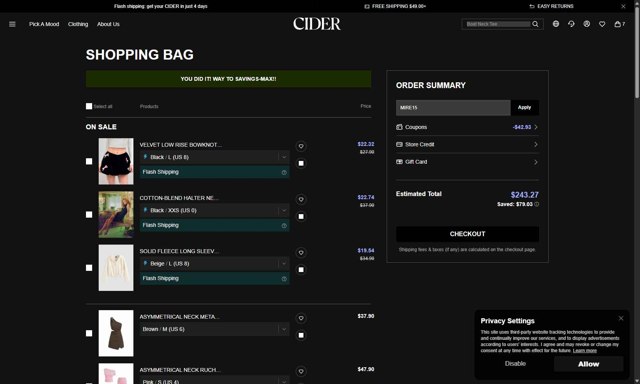This screenshot has height=384, width=640.
Task: Remove Solid Fleece Long Sleeve from bag
Action: click(301, 270)
